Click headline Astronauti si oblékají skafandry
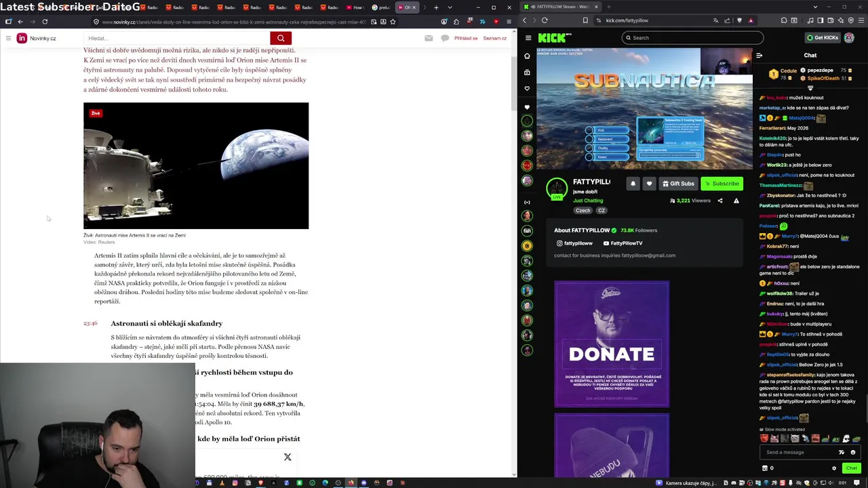 coord(167,323)
